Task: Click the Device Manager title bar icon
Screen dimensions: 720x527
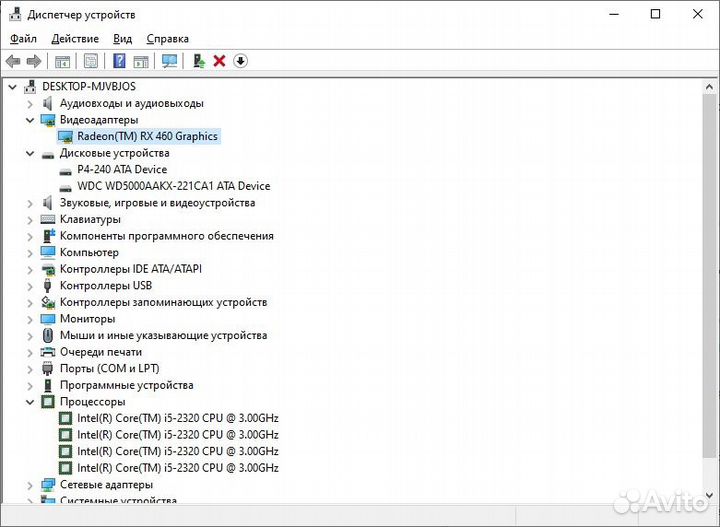Action: [x=15, y=14]
